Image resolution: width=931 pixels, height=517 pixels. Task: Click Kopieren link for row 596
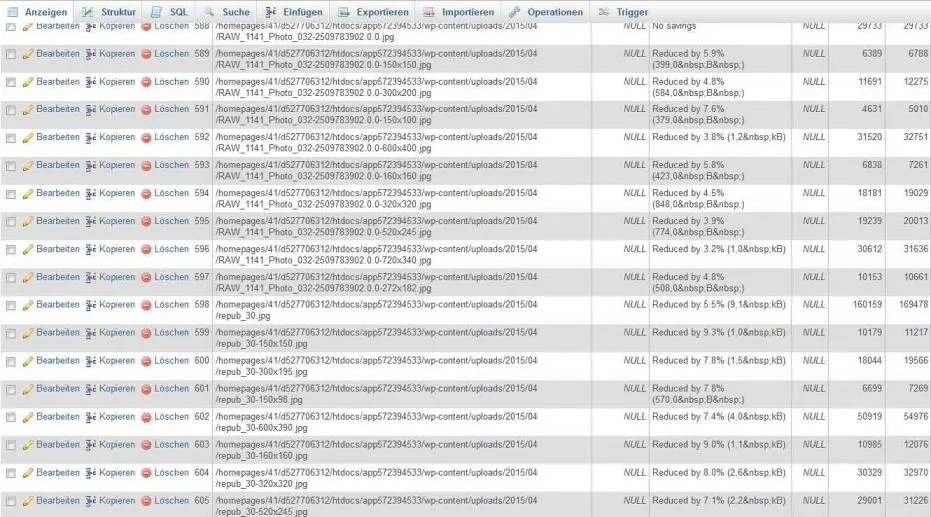tap(117, 249)
